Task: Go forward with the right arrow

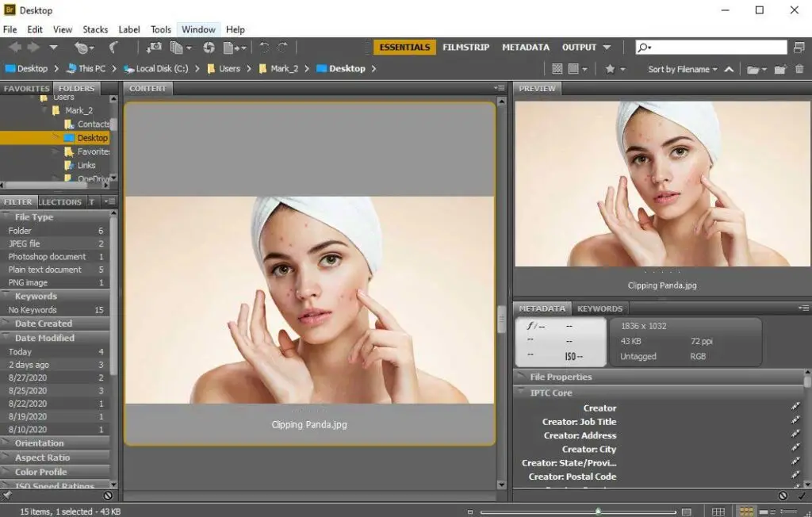Action: [33, 48]
